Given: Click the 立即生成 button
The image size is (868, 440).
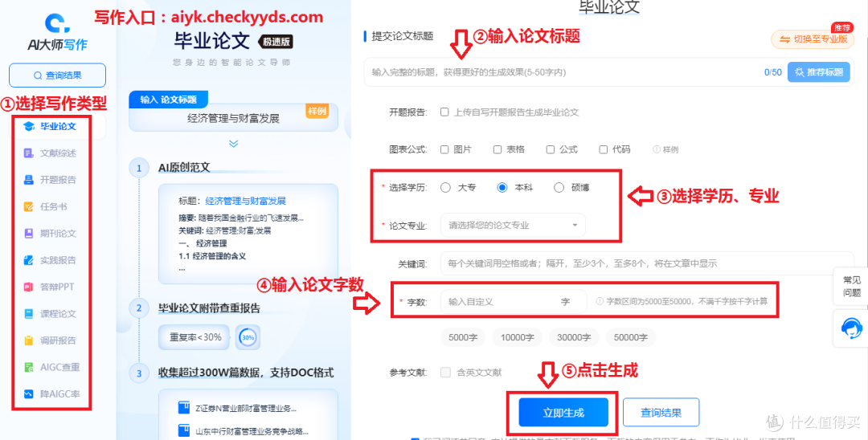Looking at the screenshot, I should coord(563,413).
